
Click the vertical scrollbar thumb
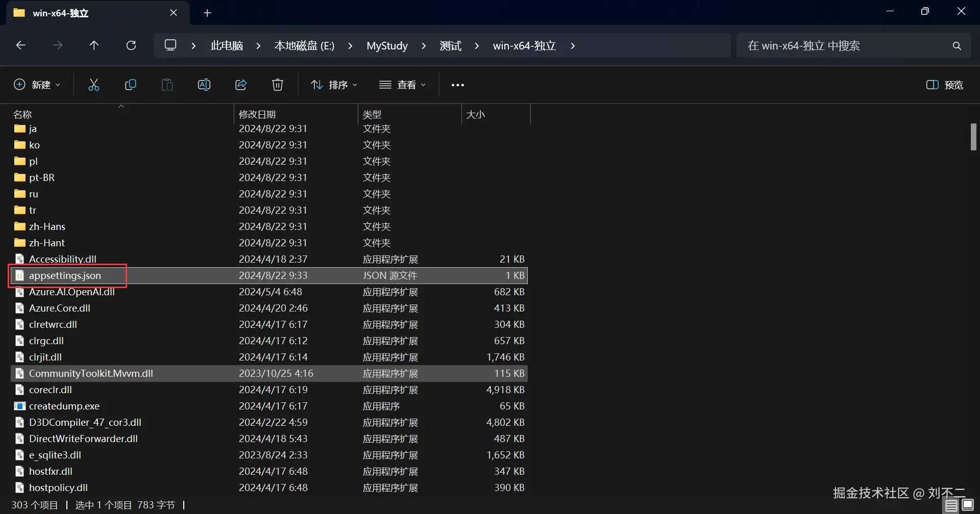click(x=973, y=137)
